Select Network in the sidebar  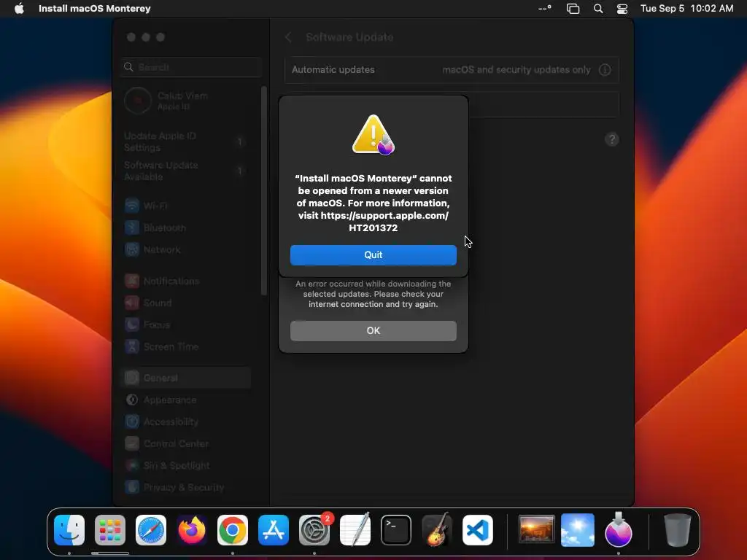(186, 249)
